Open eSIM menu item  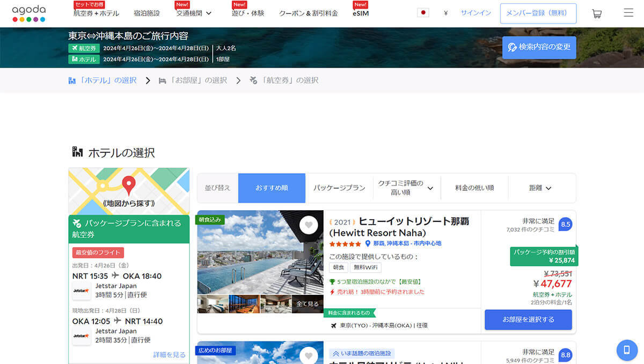tap(361, 13)
